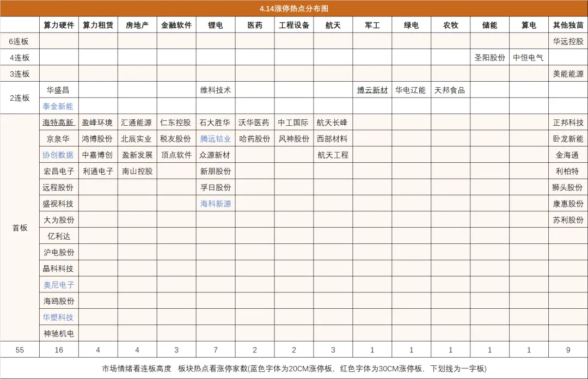
Task: Click the 首板 row label
Action: tap(20, 228)
